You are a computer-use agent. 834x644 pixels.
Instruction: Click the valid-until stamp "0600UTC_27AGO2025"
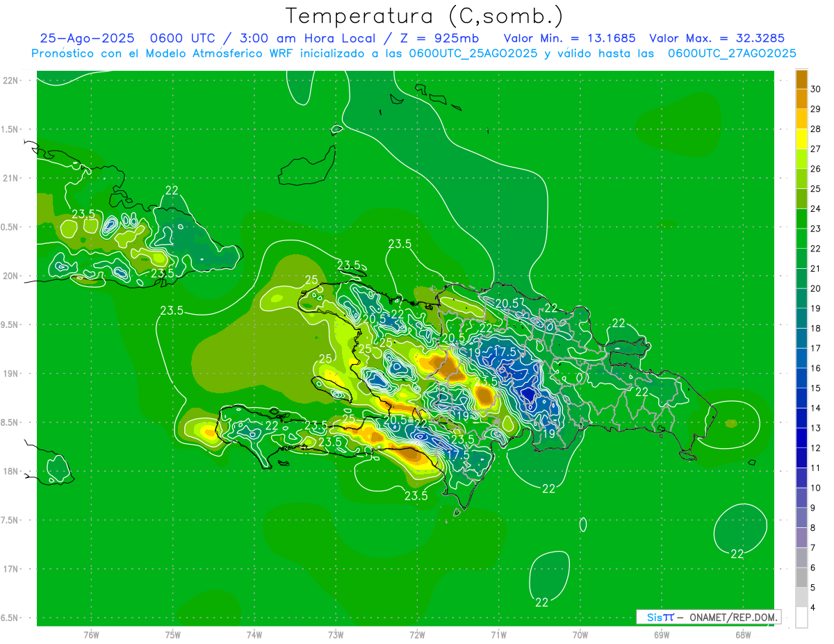732,53
